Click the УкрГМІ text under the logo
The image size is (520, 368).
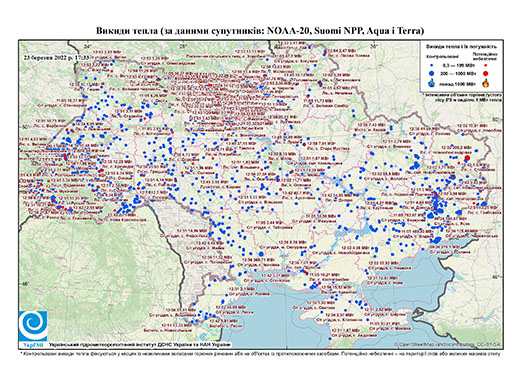pos(33,344)
